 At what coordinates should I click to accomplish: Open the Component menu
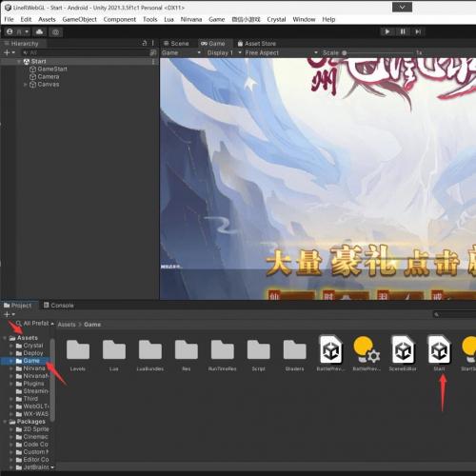click(120, 19)
